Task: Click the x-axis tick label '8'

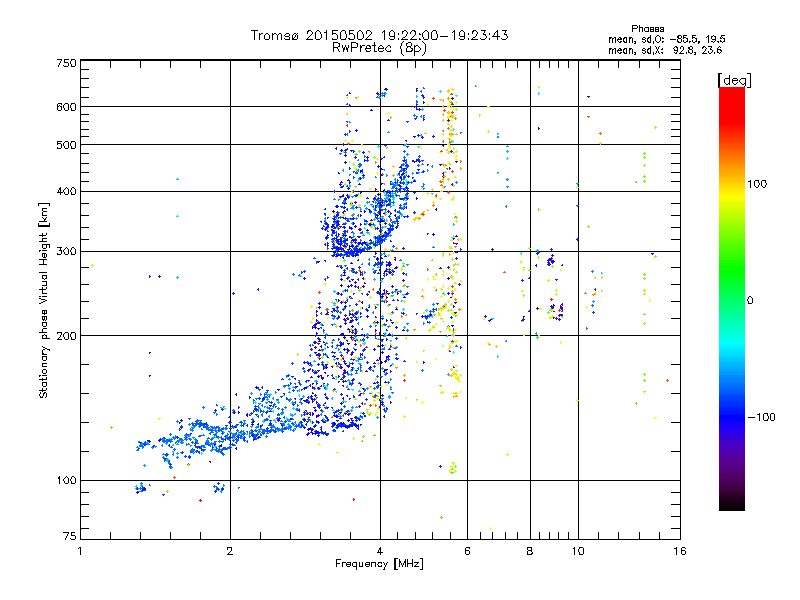Action: pos(530,551)
